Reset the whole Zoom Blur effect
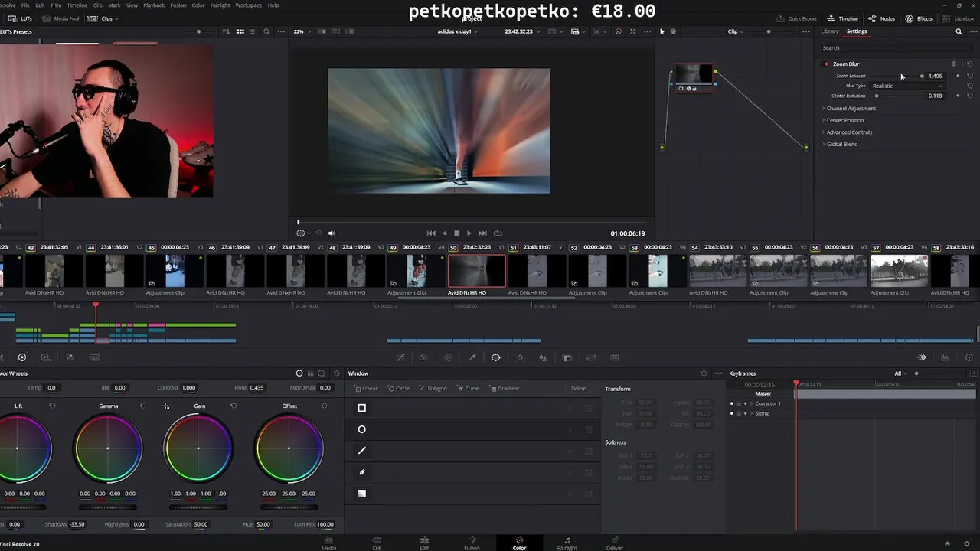Viewport: 980px width, 551px height. 970,64
